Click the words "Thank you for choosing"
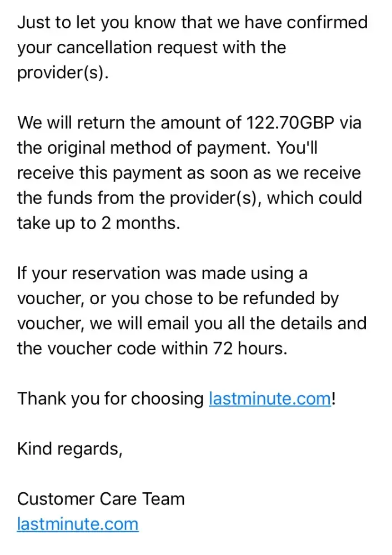Viewport: 392px width, 555px height. coord(110,398)
